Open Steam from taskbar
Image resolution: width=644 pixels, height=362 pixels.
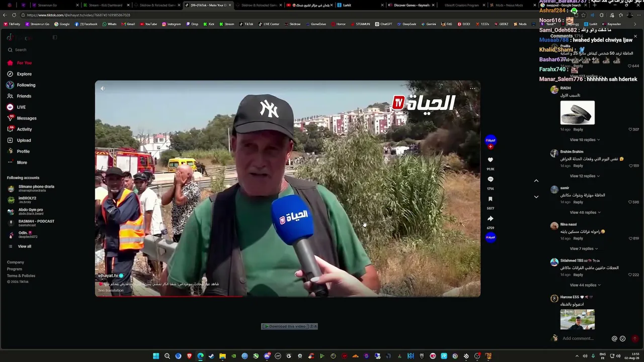211,356
